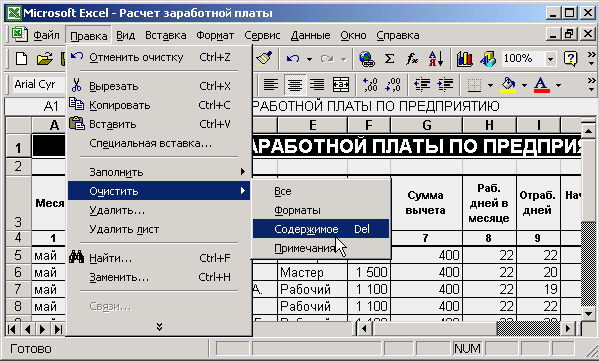Apply yellow Fill Color bucket
This screenshot has width=599, height=361.
coord(508,84)
